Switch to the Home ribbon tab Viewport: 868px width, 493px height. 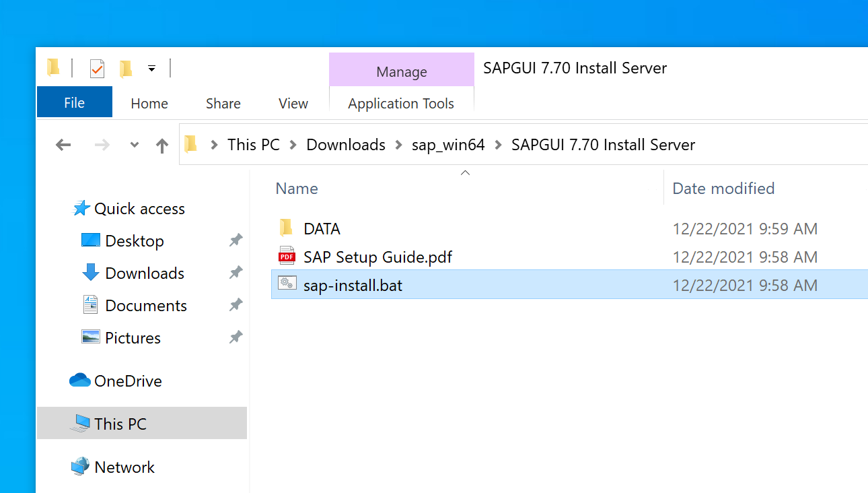(149, 104)
